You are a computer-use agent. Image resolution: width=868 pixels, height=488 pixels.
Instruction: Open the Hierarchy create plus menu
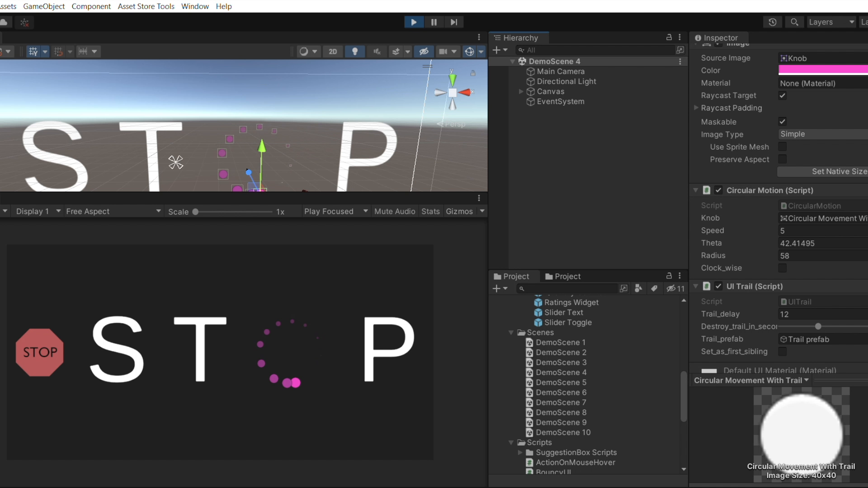click(500, 50)
